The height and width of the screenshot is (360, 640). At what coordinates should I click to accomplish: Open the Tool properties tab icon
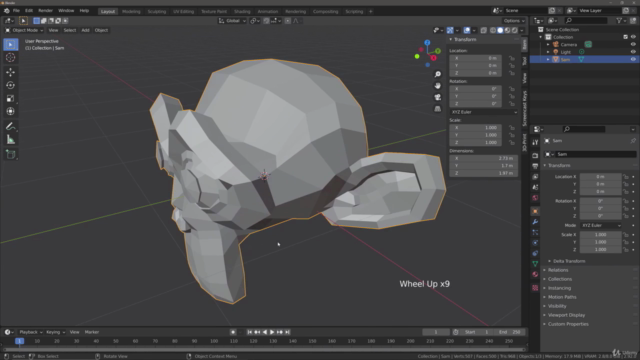tap(535, 142)
